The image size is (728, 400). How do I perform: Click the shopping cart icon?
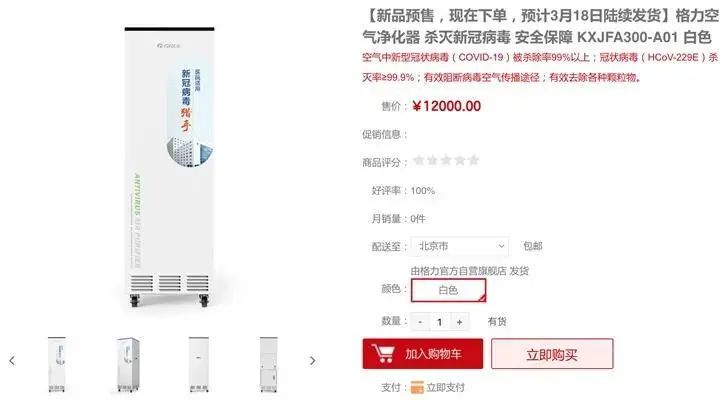point(383,354)
